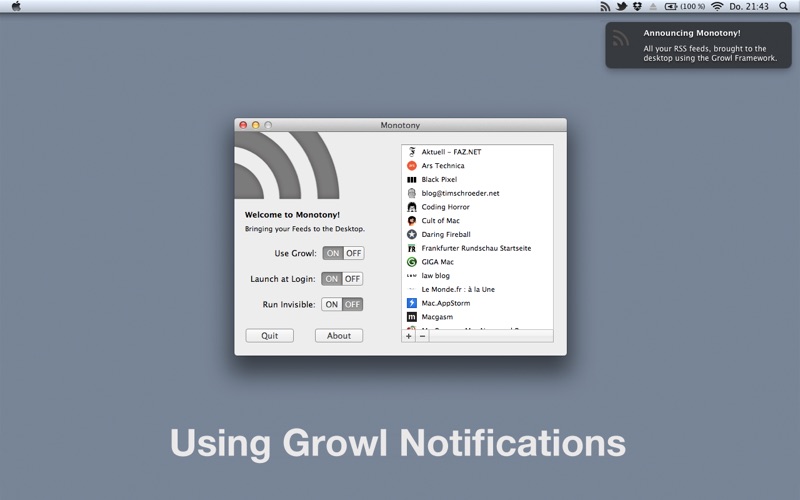Select 'blog@timschroeder.net' in the feed list
Viewport: 800px width, 500px height.
tap(477, 193)
